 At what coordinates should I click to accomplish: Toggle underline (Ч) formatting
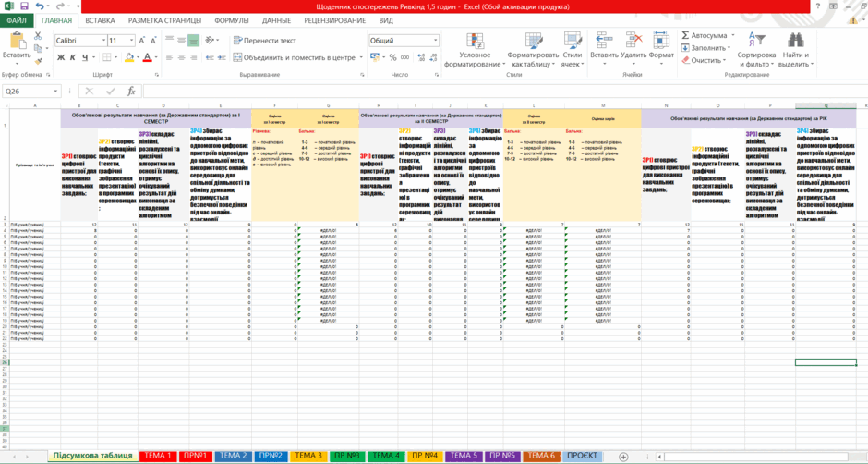(85, 57)
